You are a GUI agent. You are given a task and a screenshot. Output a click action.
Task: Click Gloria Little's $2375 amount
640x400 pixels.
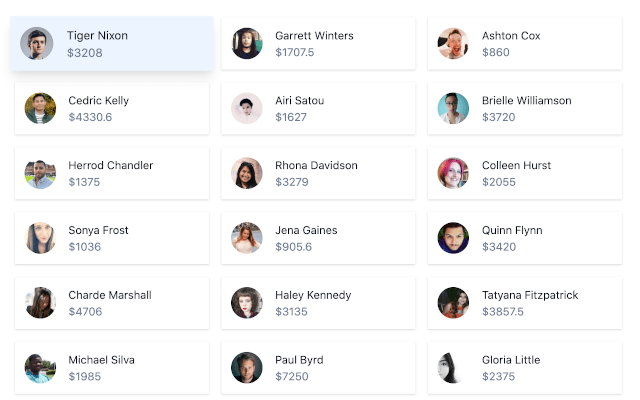point(499,377)
